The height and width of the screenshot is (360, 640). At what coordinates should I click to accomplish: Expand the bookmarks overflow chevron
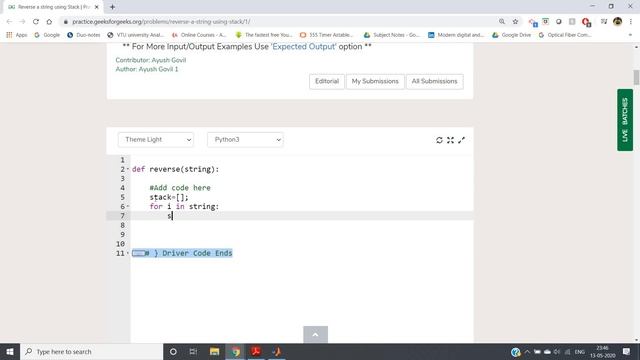pyautogui.click(x=630, y=35)
